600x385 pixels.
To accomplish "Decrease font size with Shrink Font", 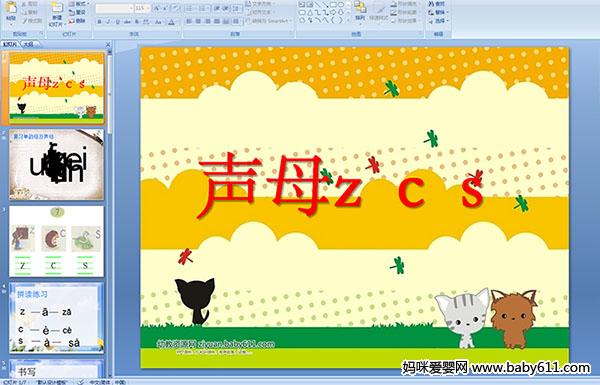I will (166, 8).
